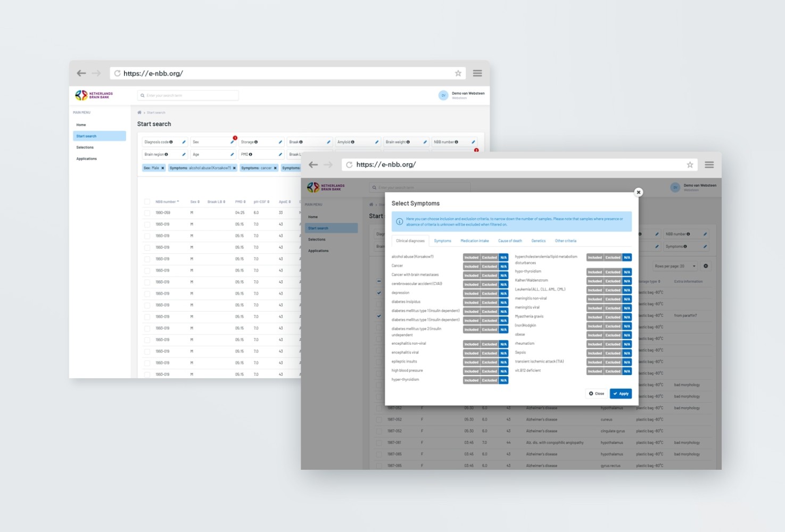Open the 'Rows per page: 20' dropdown
This screenshot has height=532, width=785.
click(x=675, y=266)
